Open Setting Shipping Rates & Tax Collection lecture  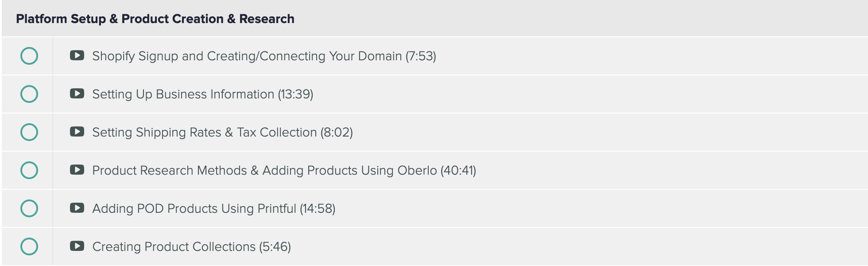click(222, 133)
